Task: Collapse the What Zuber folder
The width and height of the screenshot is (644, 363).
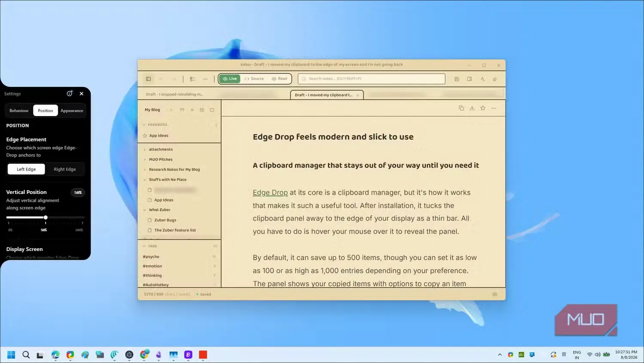Action: [145, 210]
